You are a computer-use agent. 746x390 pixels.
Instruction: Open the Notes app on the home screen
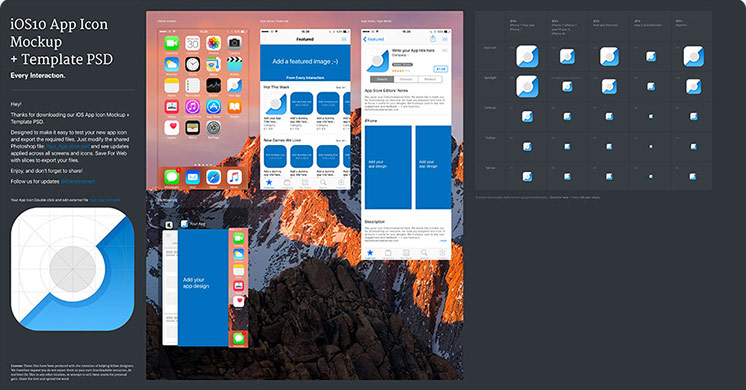(x=171, y=86)
